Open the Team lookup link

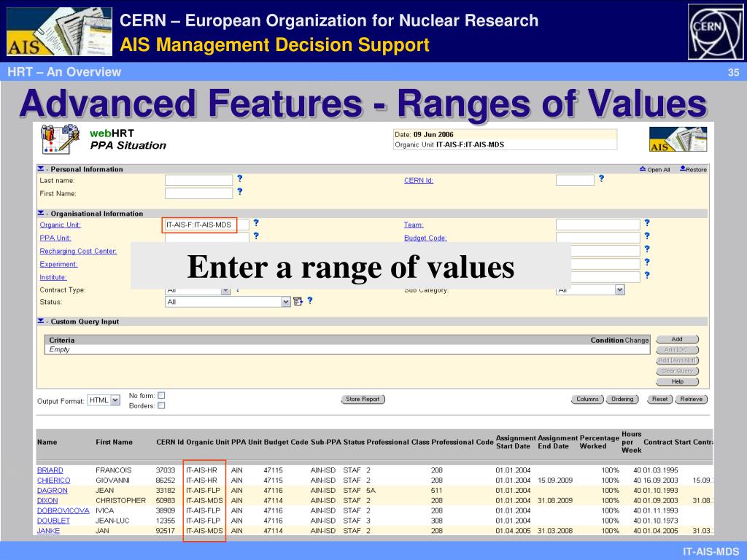[x=414, y=225]
